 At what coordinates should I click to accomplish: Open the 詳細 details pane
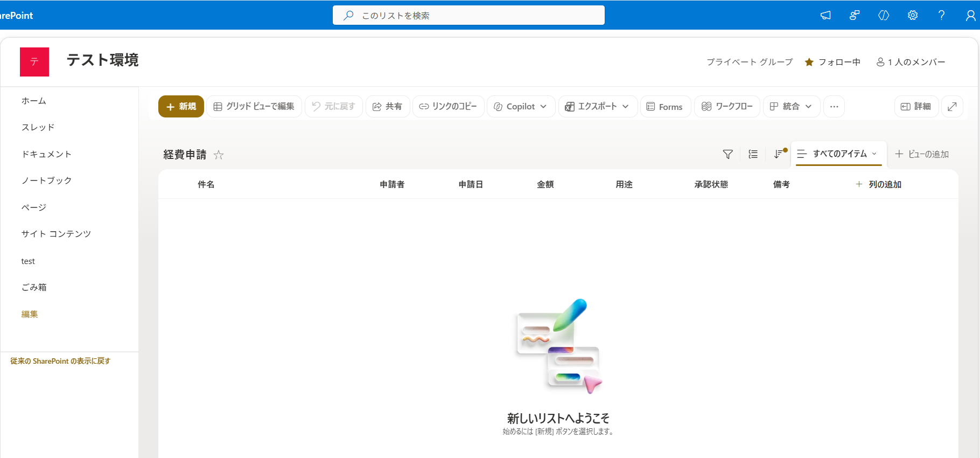tap(916, 106)
